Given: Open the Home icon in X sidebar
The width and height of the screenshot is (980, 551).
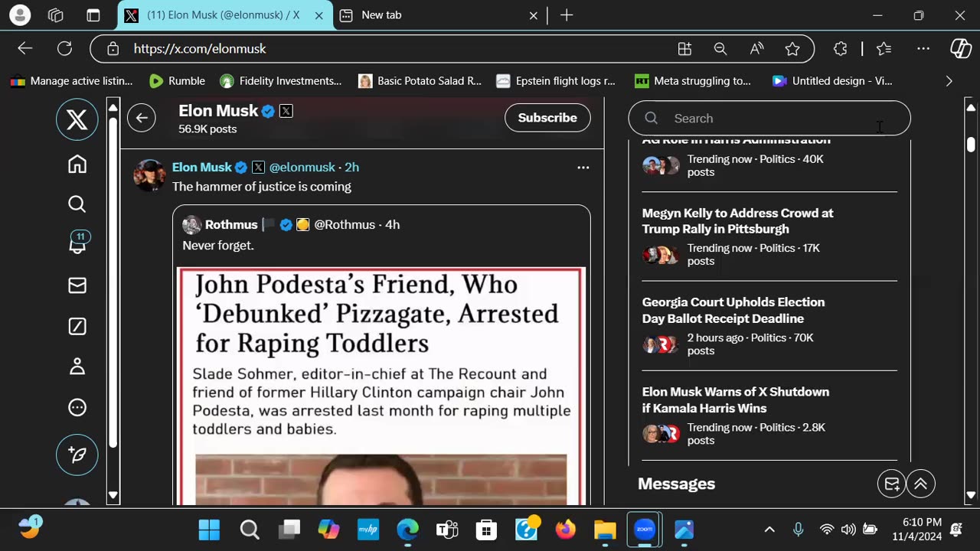Looking at the screenshot, I should click(77, 165).
